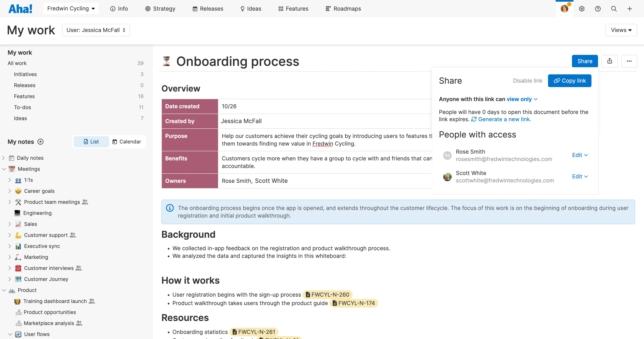Image resolution: width=644 pixels, height=339 pixels.
Task: Click the export icon beside Share
Action: tap(609, 61)
